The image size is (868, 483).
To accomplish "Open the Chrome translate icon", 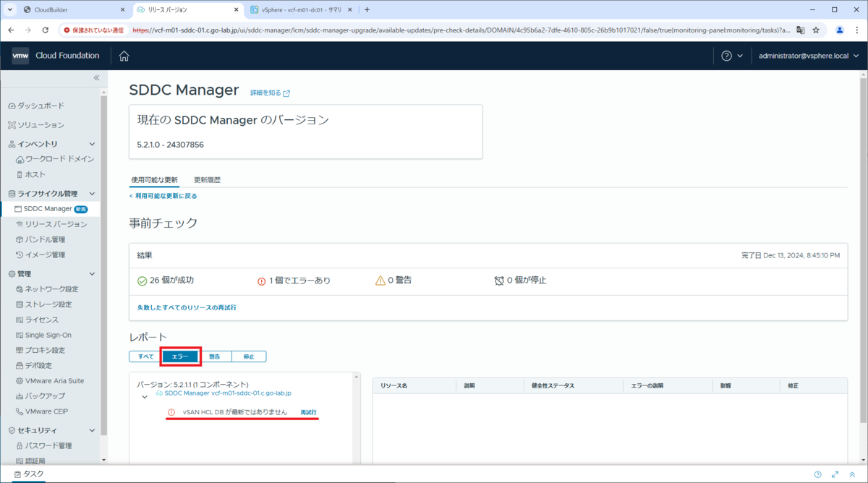I will coord(801,30).
